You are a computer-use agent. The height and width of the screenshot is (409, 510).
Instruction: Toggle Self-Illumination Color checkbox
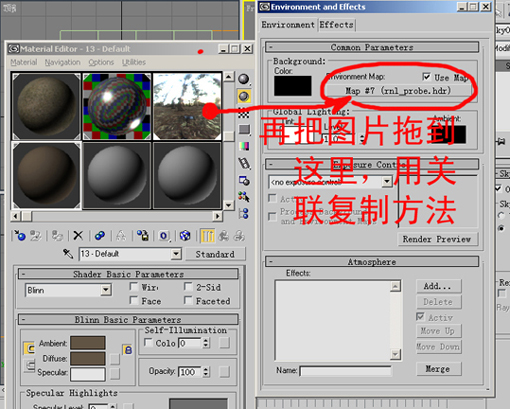148,342
